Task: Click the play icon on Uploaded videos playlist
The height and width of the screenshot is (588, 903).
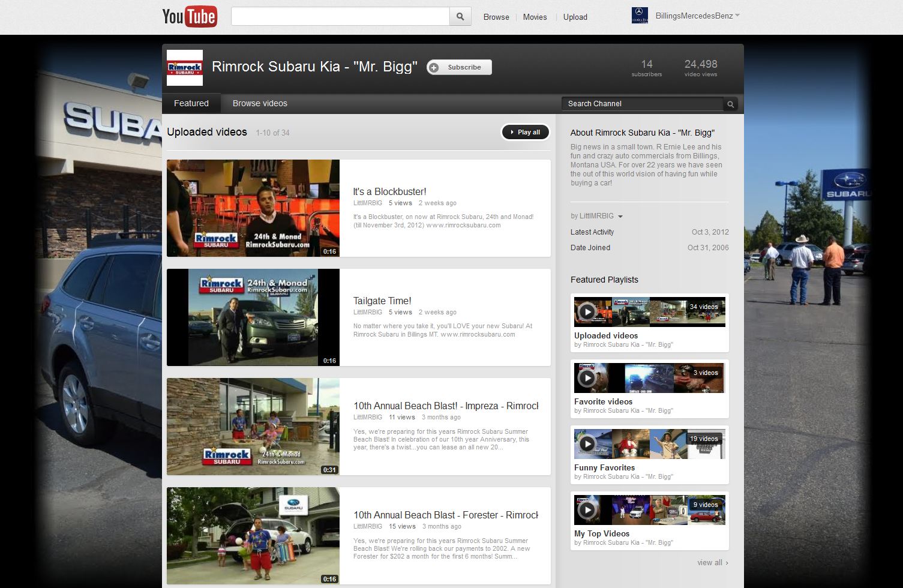Action: point(586,311)
